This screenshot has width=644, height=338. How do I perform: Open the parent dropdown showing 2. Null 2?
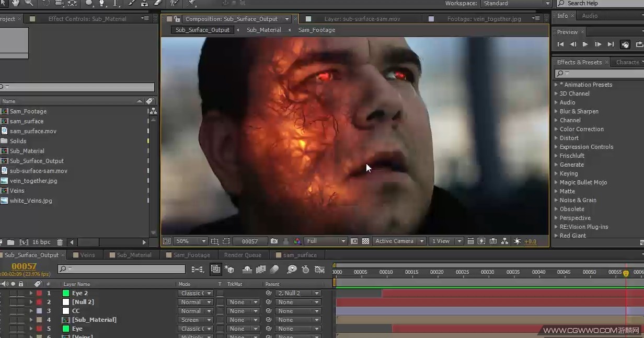[298, 293]
